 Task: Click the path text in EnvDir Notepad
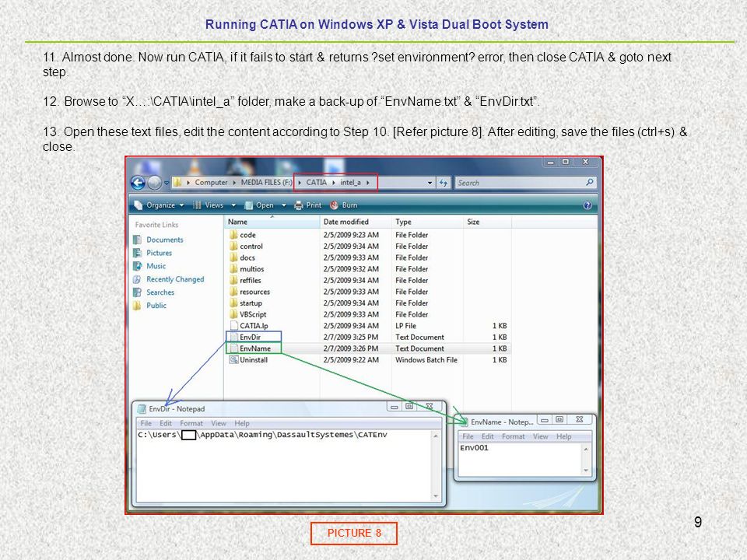point(262,435)
